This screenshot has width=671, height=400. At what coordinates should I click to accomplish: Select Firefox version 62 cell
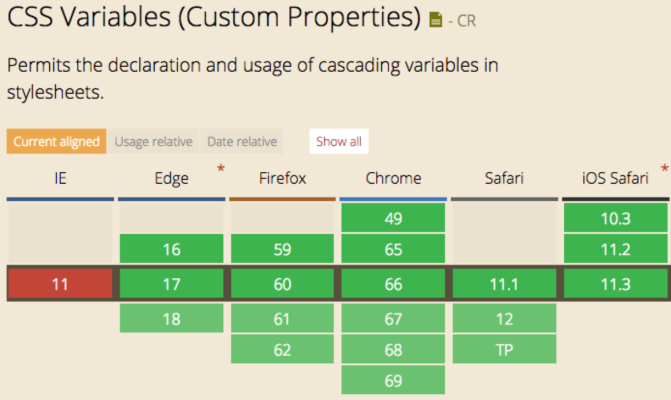point(282,350)
